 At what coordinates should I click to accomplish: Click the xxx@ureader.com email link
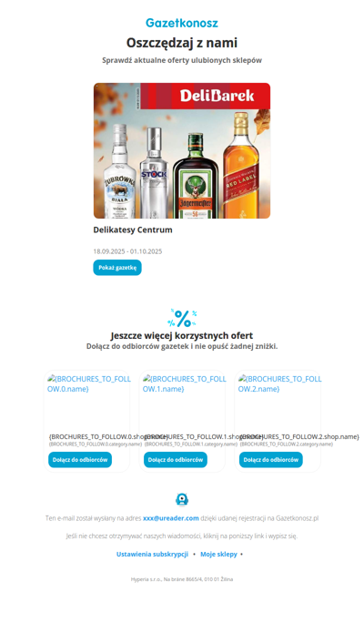pos(171,518)
